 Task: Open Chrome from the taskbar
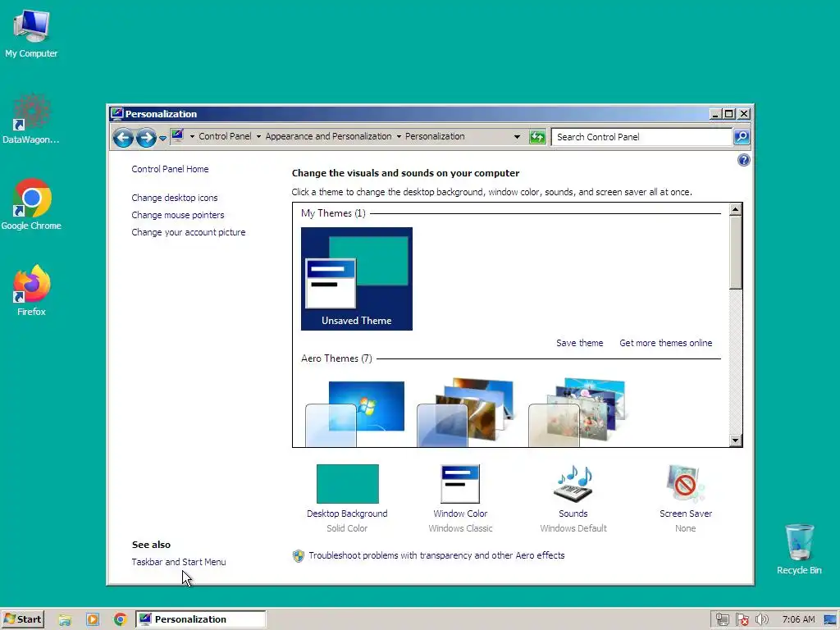120,620
